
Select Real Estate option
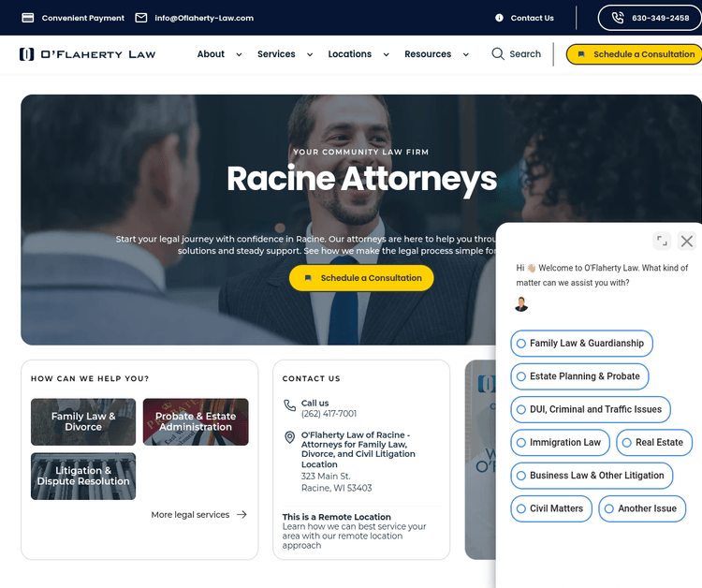pyautogui.click(x=654, y=443)
